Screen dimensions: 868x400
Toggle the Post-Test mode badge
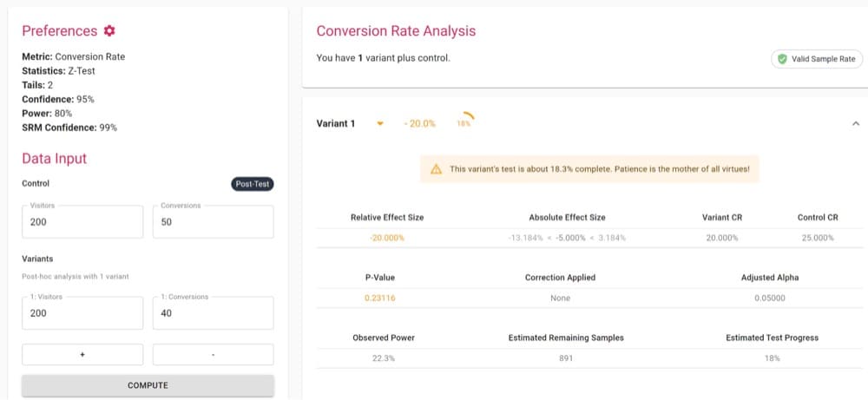point(253,184)
